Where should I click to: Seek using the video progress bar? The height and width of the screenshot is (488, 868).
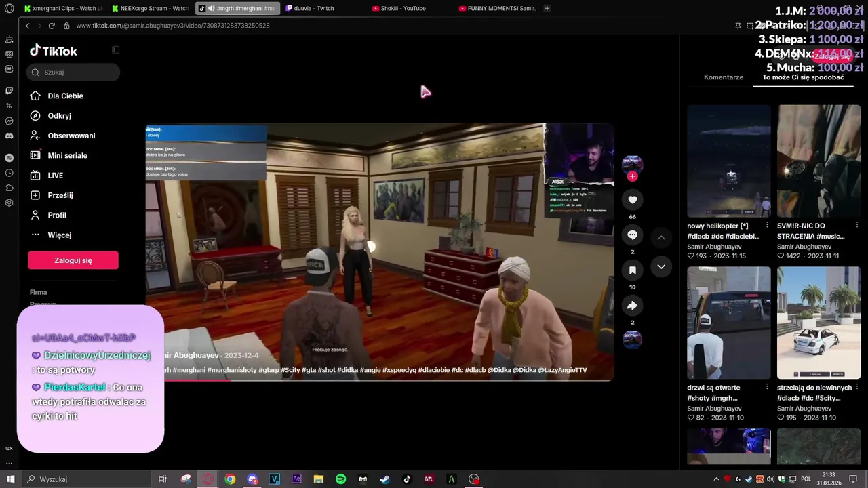tap(379, 380)
